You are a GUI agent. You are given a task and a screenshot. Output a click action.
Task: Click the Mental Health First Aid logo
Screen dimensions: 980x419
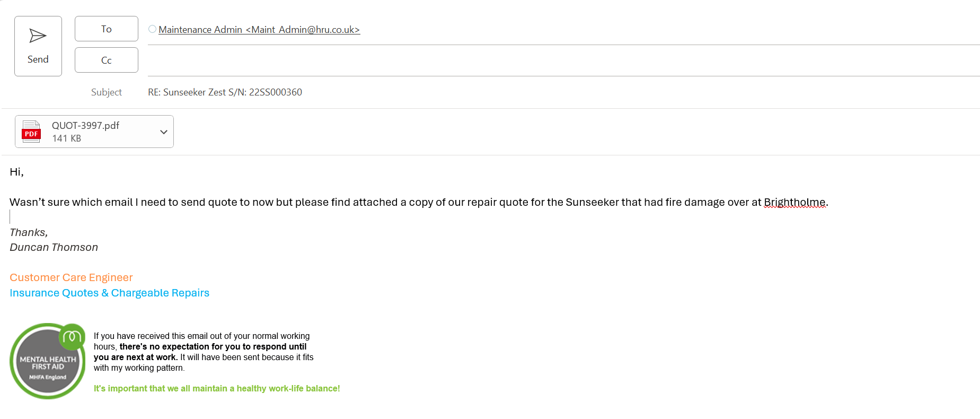point(48,361)
